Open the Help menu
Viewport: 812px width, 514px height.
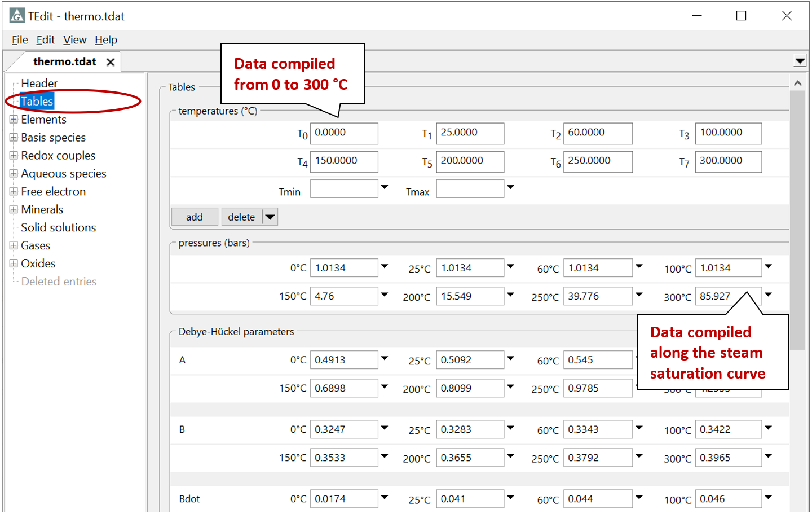point(106,40)
